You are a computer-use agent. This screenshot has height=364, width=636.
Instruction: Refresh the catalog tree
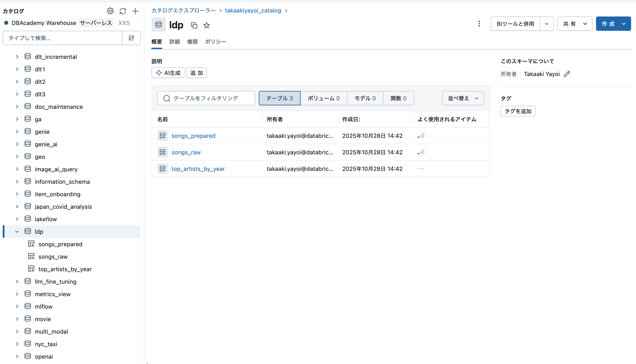pos(123,11)
